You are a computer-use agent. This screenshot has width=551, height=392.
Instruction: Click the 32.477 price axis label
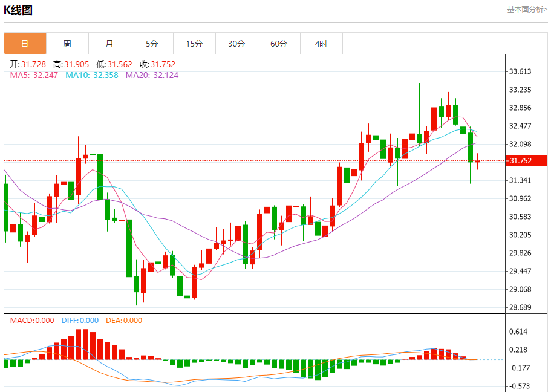(520, 126)
